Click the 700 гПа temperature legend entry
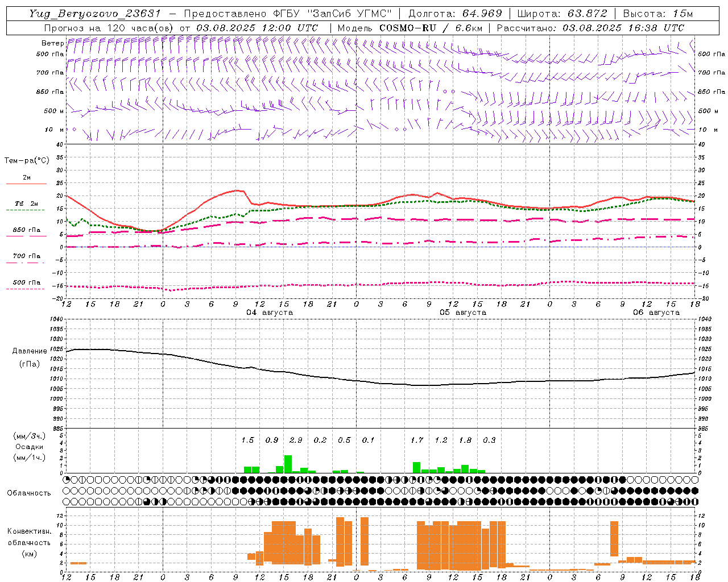 click(26, 256)
